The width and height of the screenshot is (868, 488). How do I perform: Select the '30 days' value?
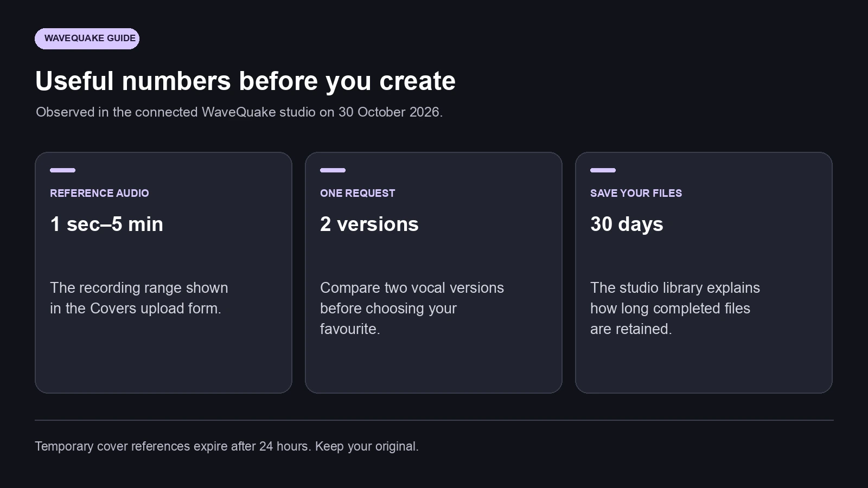pos(627,224)
